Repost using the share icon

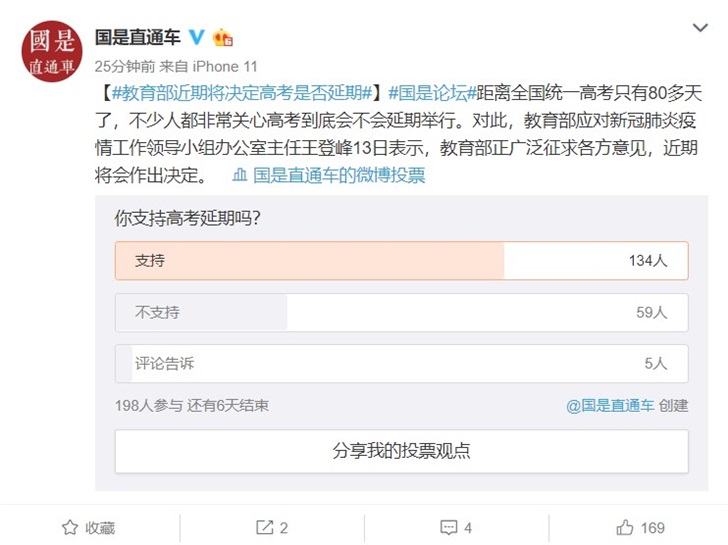coord(272,527)
